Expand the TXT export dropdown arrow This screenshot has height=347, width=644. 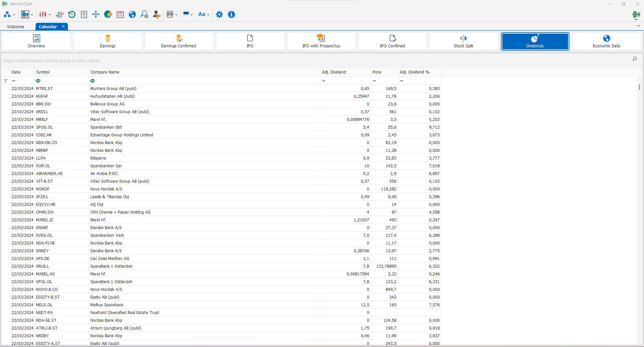[176, 15]
